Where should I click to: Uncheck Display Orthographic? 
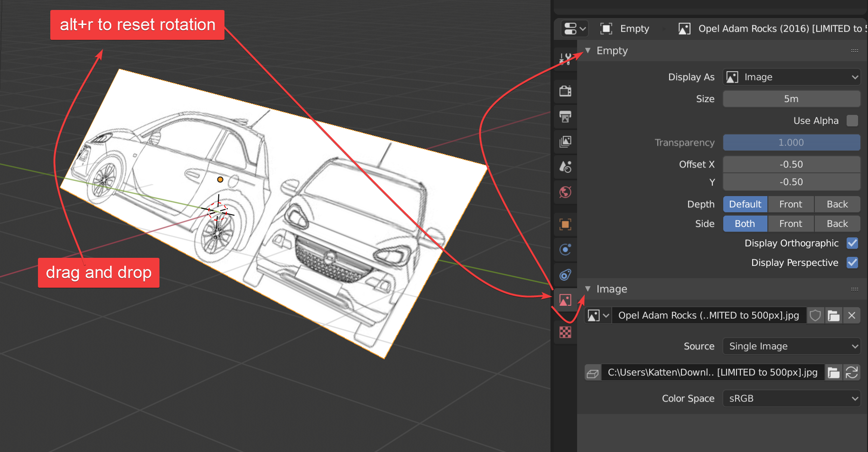click(852, 243)
